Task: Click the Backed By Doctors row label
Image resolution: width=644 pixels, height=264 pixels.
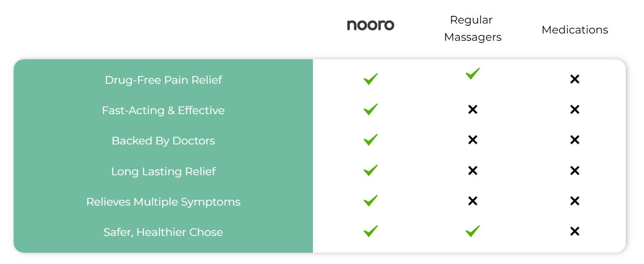Action: pyautogui.click(x=163, y=141)
